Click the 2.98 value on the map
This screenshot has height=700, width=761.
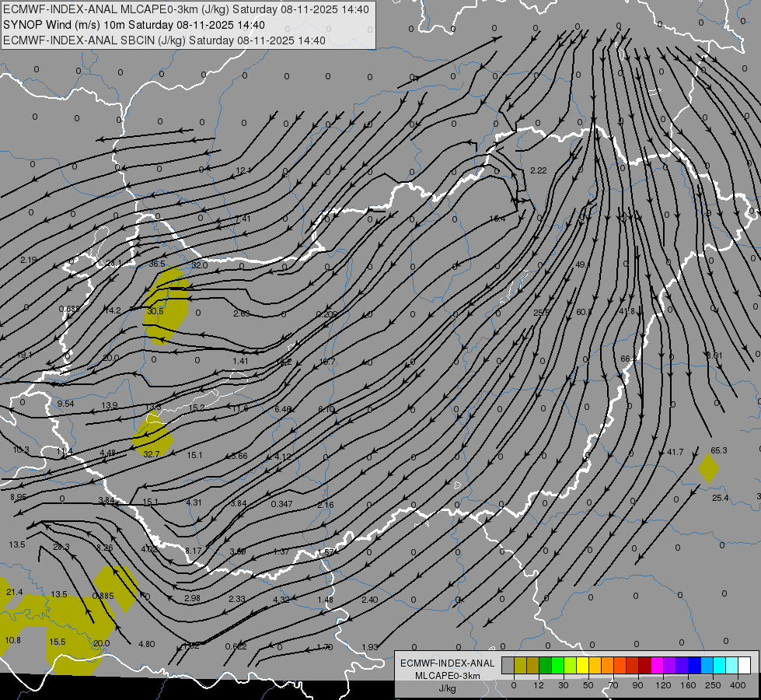[x=192, y=598]
